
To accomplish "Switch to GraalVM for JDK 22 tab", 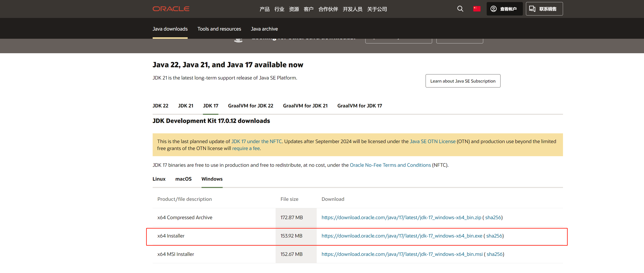I will 251,106.
